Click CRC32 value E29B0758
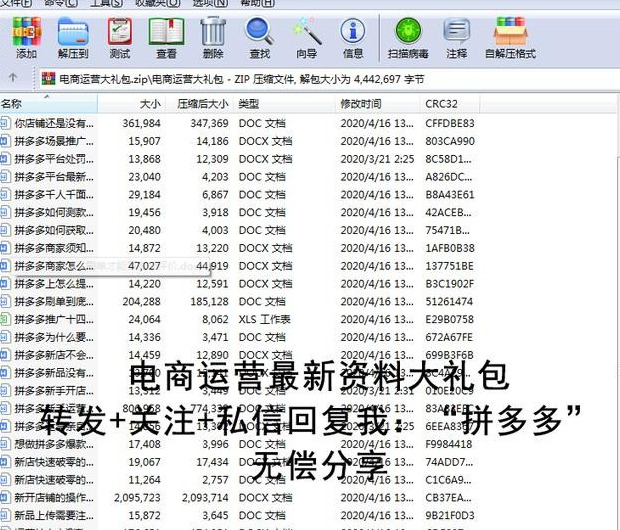 (x=450, y=320)
